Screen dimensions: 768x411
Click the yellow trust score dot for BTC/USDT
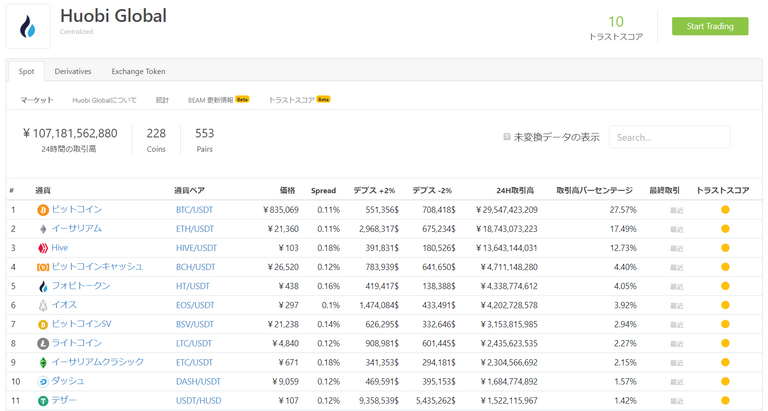click(725, 210)
